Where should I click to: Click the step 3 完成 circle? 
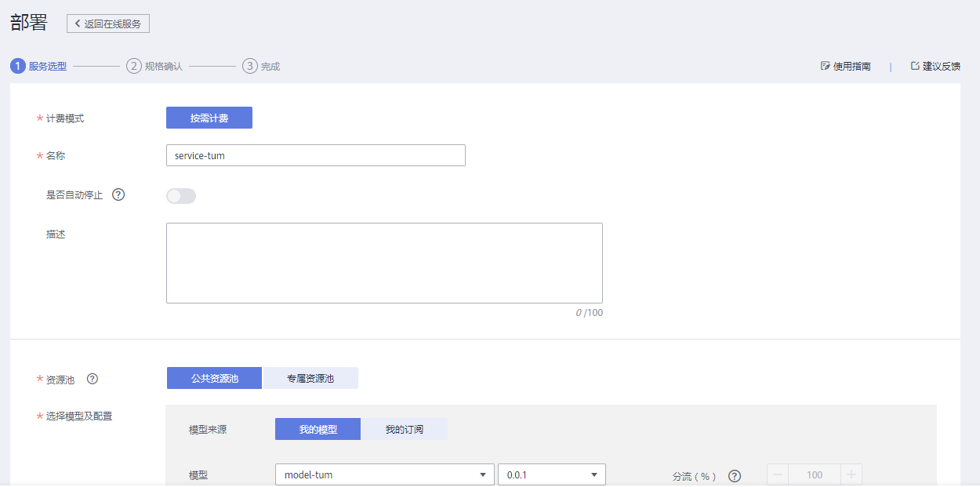click(x=250, y=66)
